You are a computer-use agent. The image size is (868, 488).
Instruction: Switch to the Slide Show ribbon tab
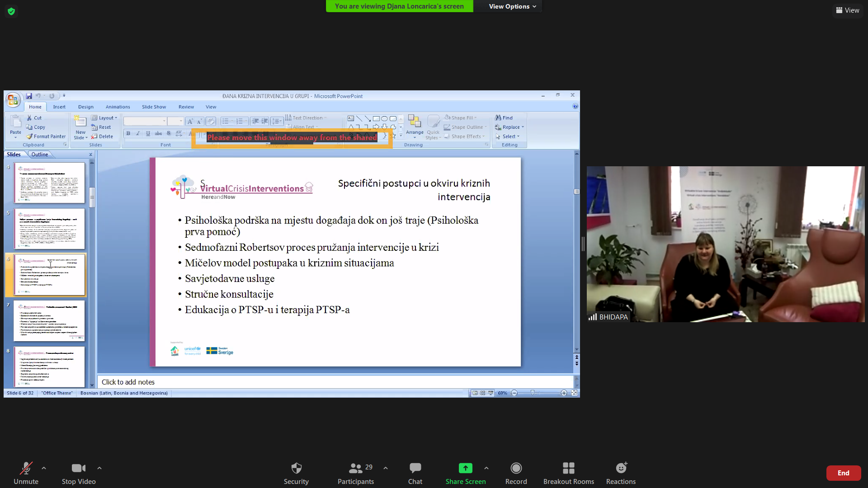tap(154, 107)
